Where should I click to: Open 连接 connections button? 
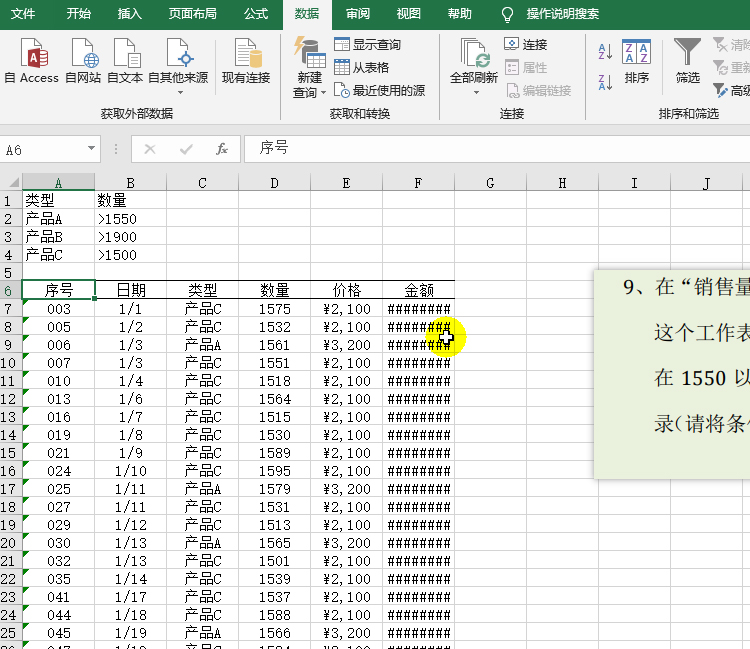525,44
